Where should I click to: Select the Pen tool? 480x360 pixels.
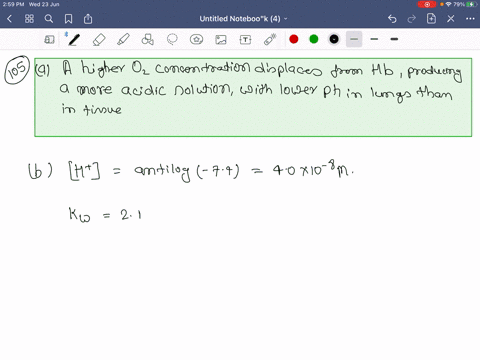(x=74, y=40)
